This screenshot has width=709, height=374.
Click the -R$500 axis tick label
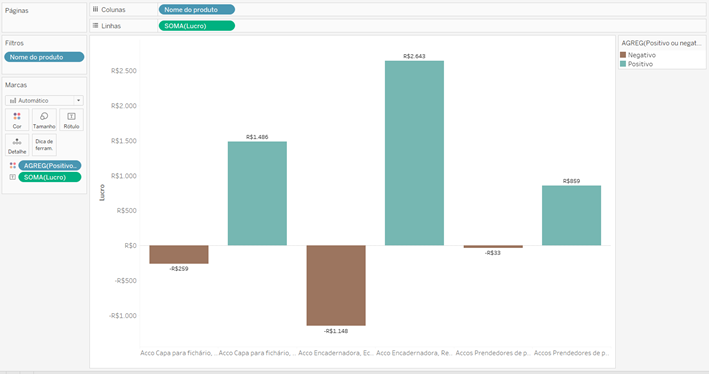pyautogui.click(x=125, y=281)
